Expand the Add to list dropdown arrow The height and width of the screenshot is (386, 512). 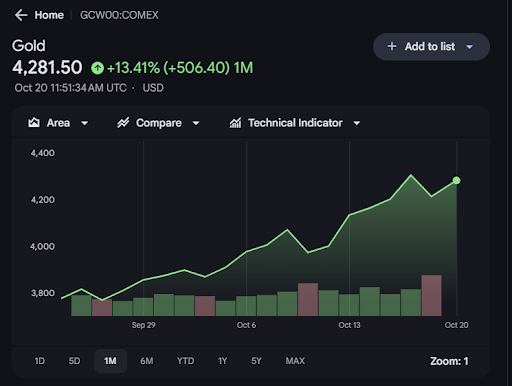[469, 47]
